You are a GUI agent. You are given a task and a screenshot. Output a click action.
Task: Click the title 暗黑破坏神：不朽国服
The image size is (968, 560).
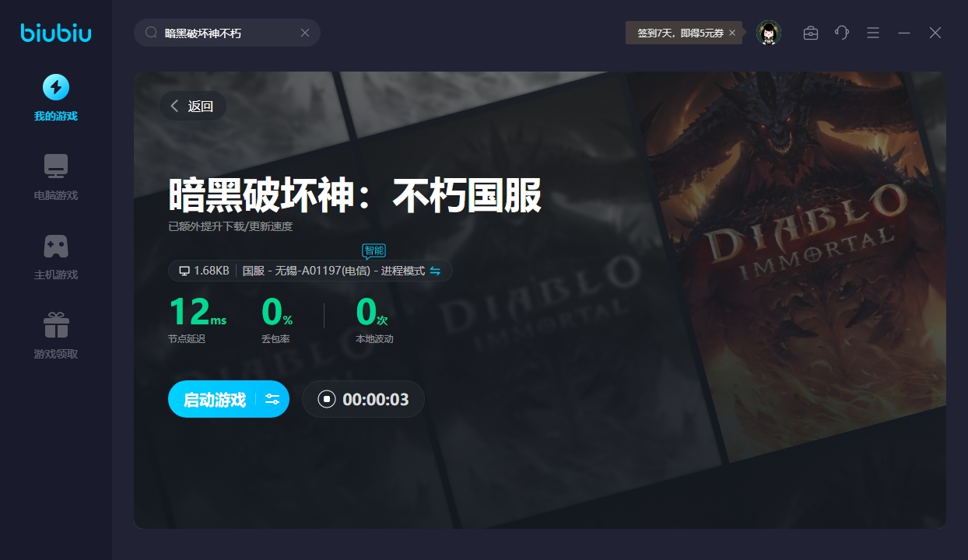click(x=355, y=195)
